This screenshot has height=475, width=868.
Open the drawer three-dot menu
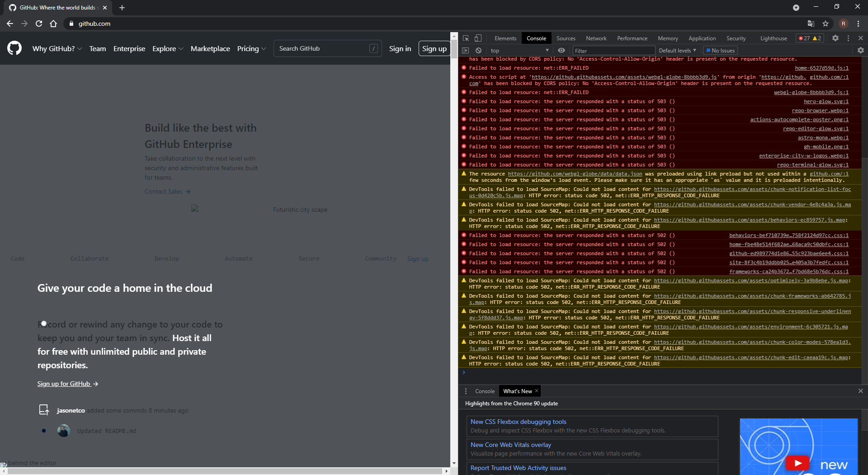coord(466,391)
